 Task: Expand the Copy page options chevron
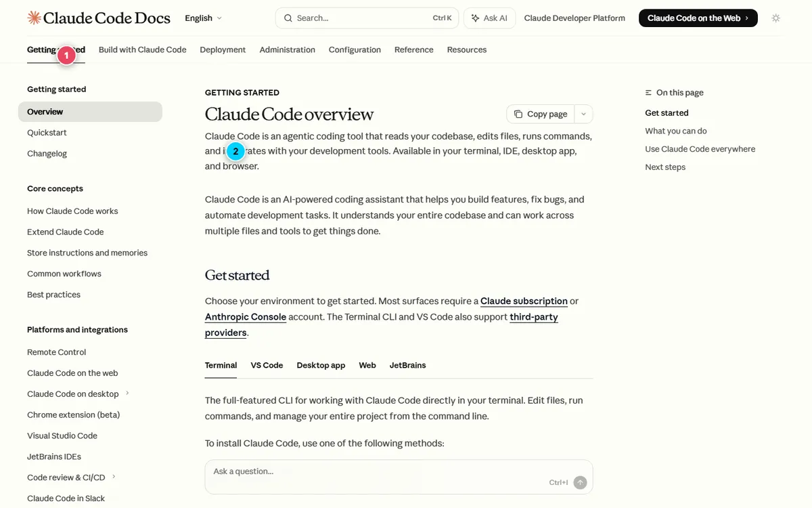coord(583,114)
